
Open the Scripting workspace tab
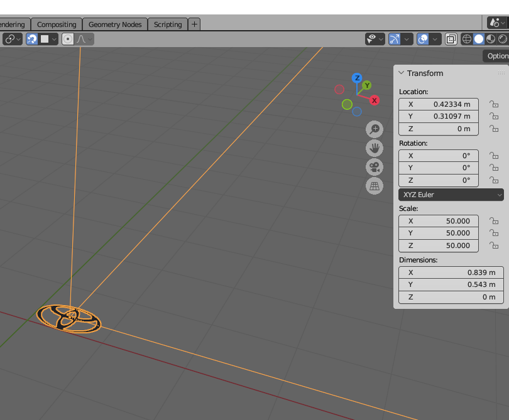pyautogui.click(x=168, y=24)
